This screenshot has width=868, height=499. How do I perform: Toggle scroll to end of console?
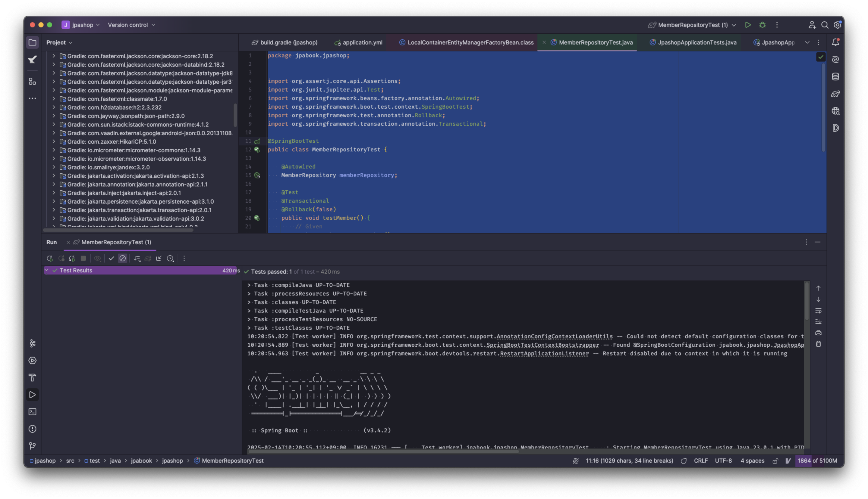coord(818,322)
